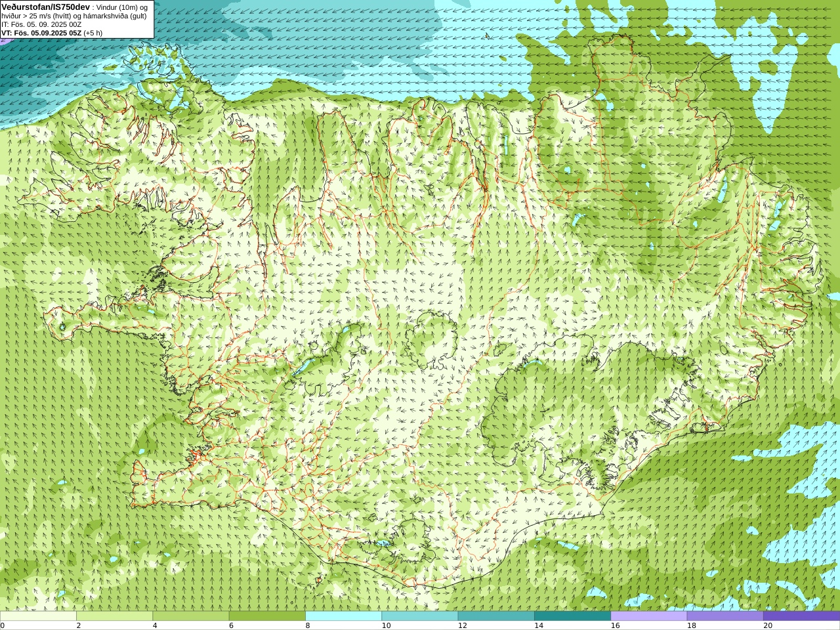
Task: Click the legend scale label "20"
Action: 768,625
